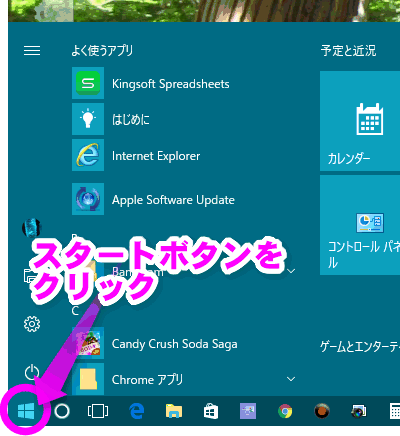Launch Microsoft Edge from the taskbar
This screenshot has width=400, height=436.
(137, 411)
